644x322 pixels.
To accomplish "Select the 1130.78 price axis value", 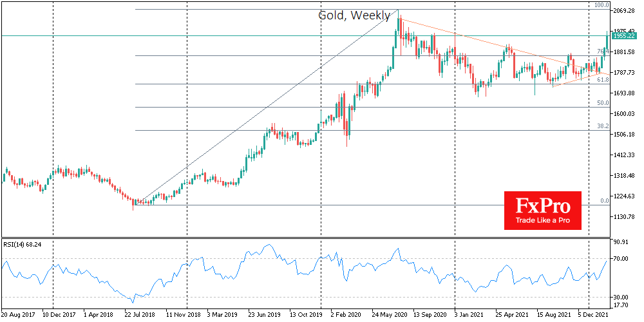I will (625, 217).
